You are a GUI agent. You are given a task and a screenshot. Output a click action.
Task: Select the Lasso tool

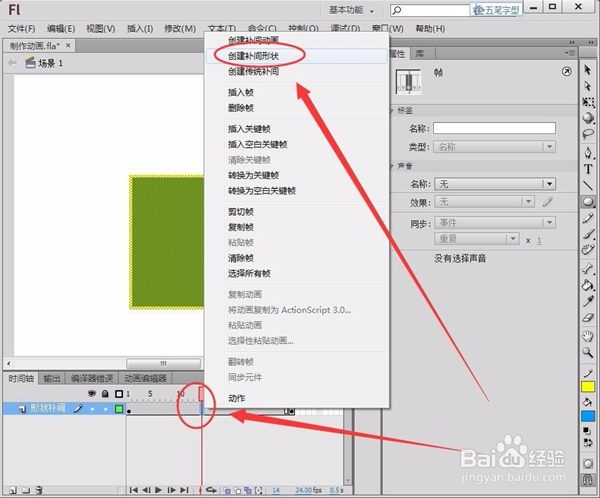pyautogui.click(x=588, y=134)
